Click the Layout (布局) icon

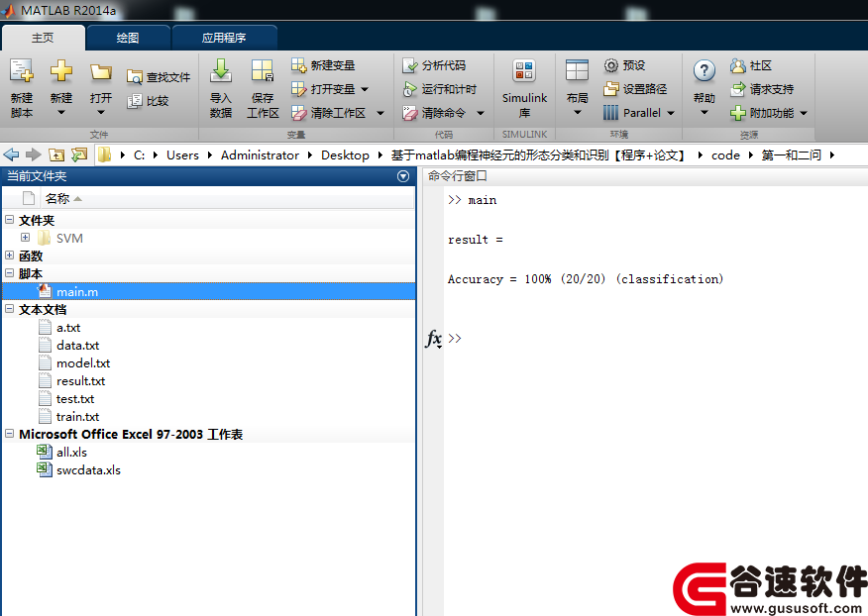coord(577,71)
